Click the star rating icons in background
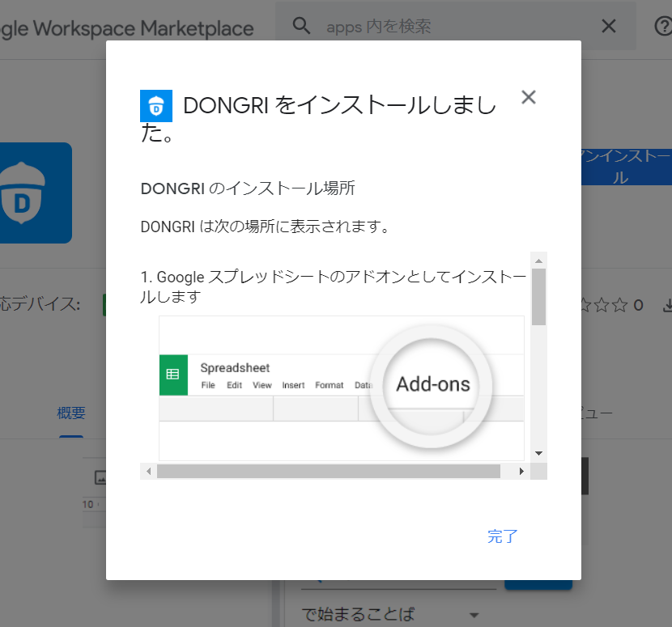Viewport: 672px width, 627px height. (x=604, y=305)
